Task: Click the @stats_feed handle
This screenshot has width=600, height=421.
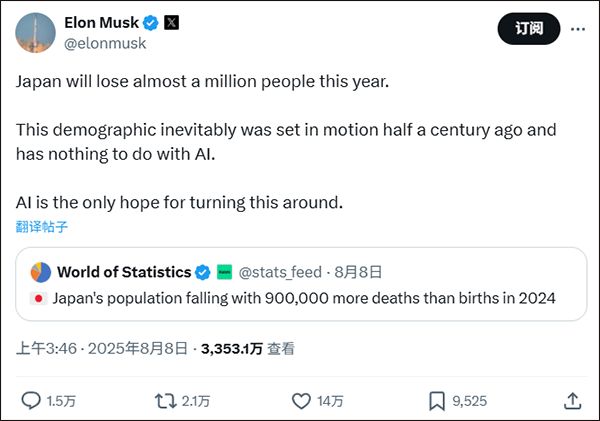Action: point(281,272)
